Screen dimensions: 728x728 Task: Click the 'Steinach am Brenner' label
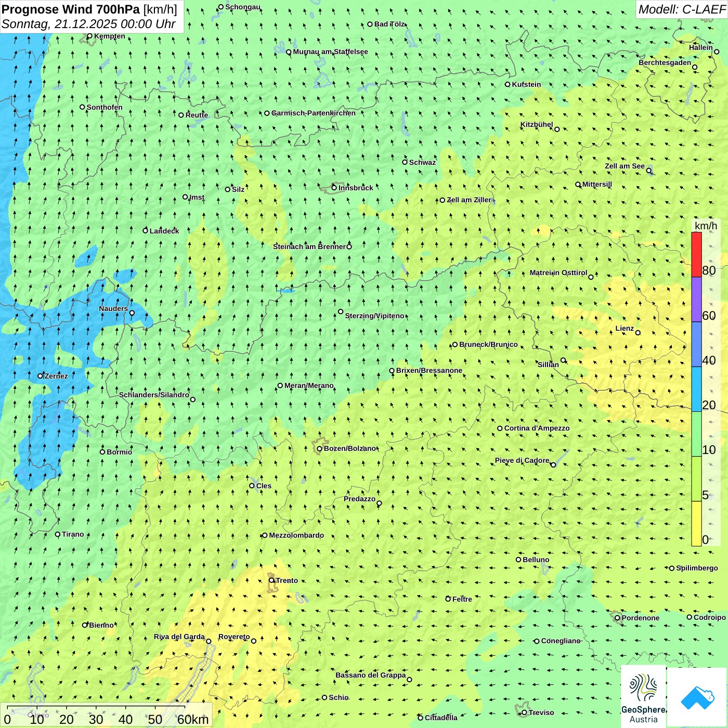(x=309, y=246)
